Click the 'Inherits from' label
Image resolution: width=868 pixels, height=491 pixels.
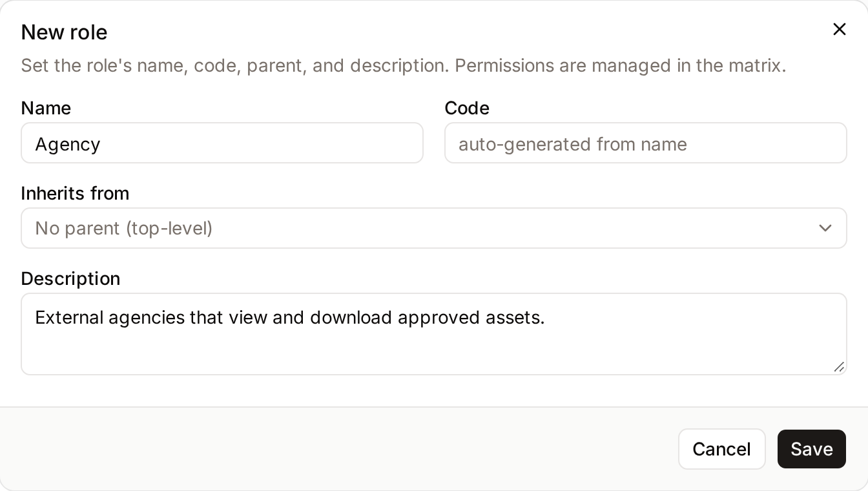(x=75, y=193)
